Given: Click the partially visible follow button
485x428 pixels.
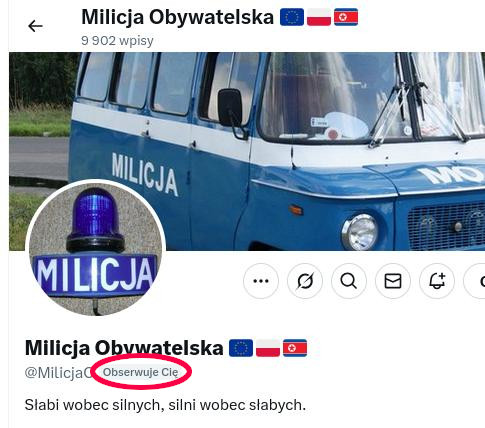Looking at the screenshot, I should (474, 281).
